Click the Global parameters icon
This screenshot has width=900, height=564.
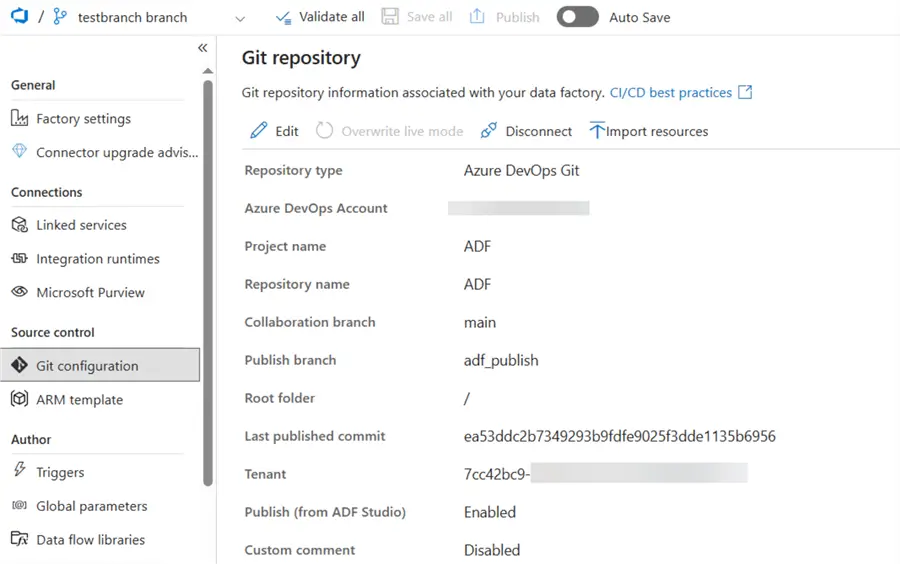click(x=20, y=505)
